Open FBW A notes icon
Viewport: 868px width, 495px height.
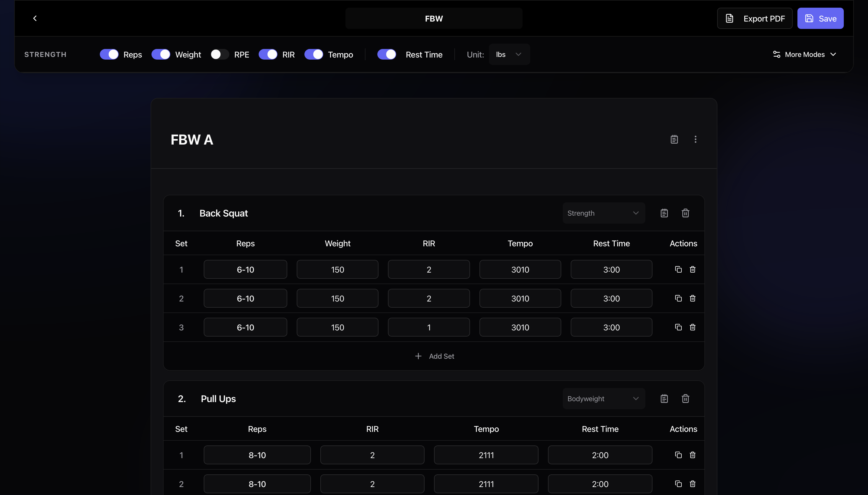(674, 140)
